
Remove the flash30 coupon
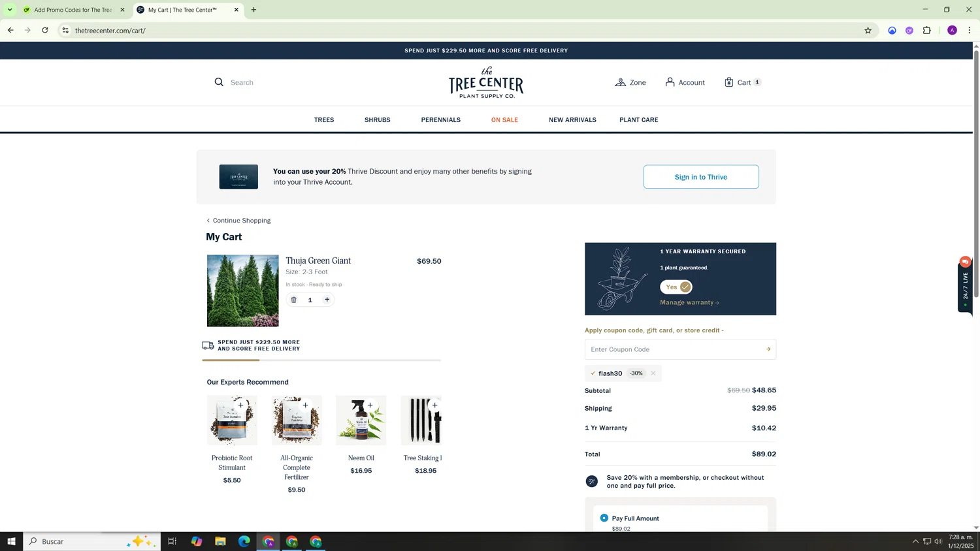(653, 373)
